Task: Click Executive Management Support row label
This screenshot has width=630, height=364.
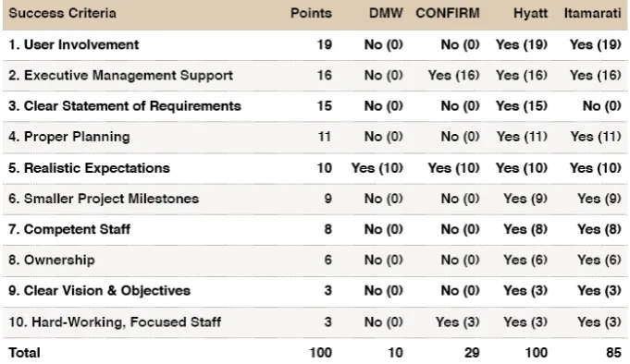Action: (x=120, y=75)
